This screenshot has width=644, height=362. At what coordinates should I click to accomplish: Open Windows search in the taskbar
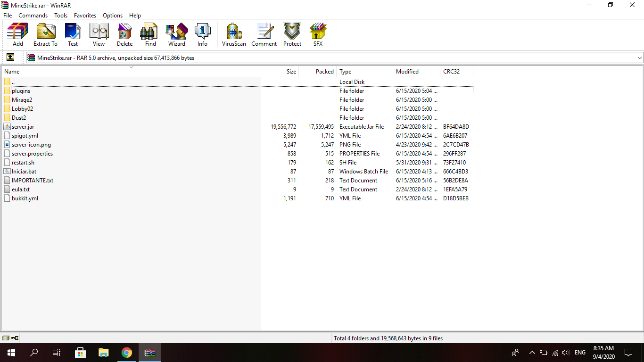34,353
